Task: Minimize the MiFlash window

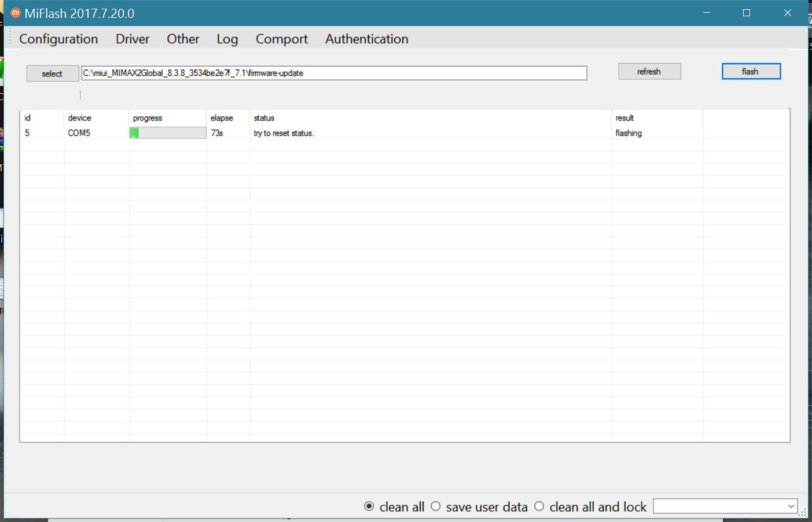Action: [706, 13]
